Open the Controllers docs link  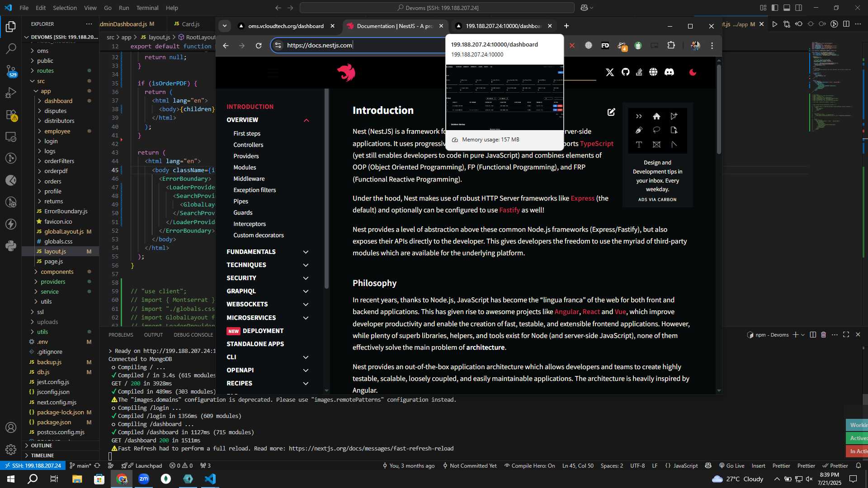(x=248, y=145)
